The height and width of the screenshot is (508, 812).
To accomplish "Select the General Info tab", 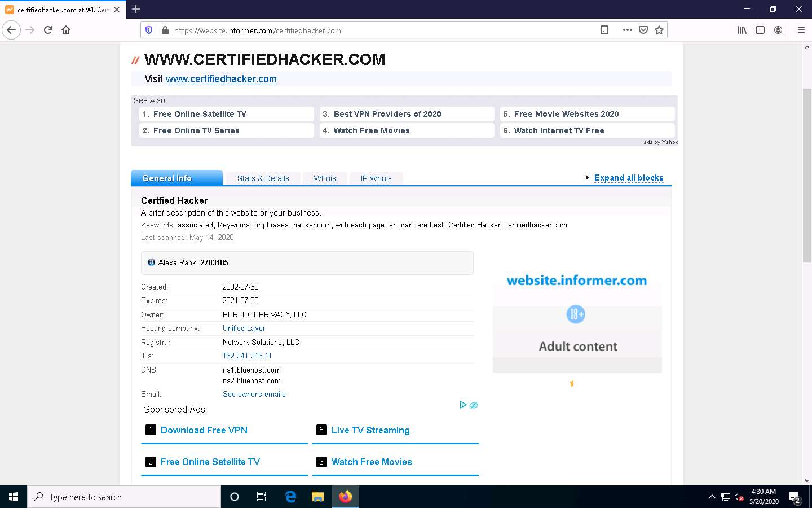I will [x=176, y=178].
